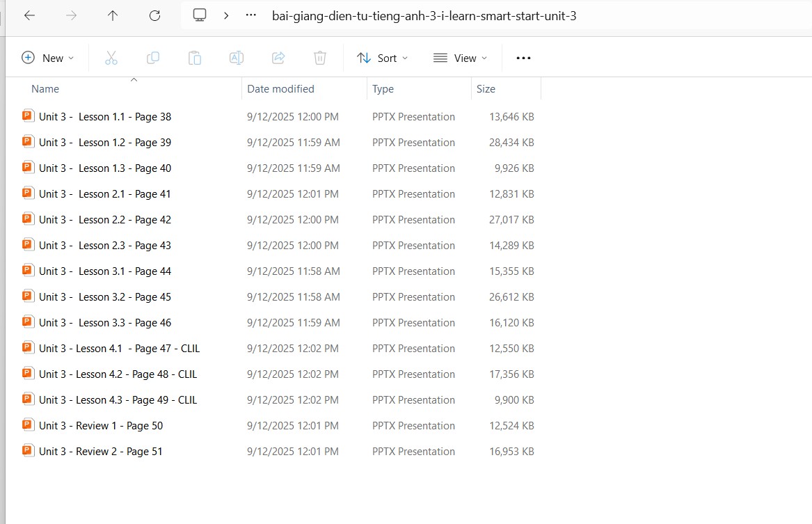
Task: Open the New item dropdown
Action: tap(47, 58)
